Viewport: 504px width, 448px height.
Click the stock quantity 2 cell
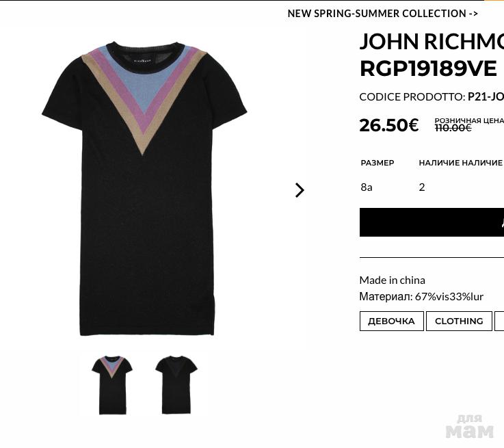point(422,187)
